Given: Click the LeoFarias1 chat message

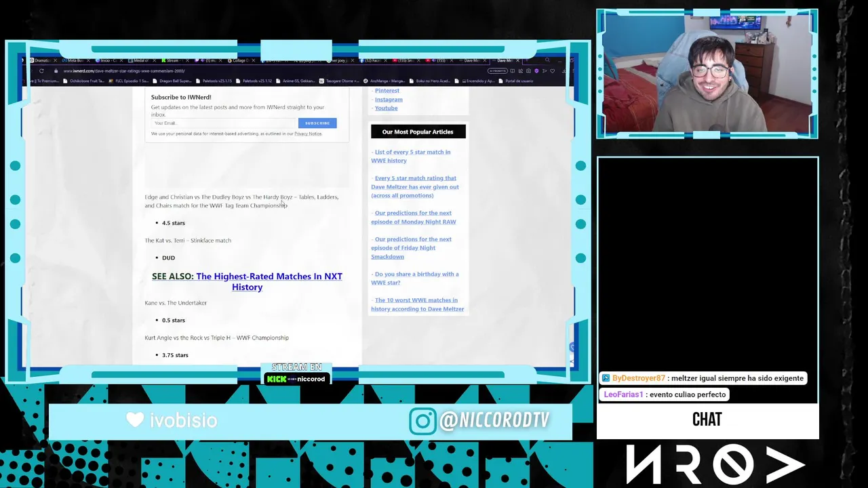Looking at the screenshot, I should coord(665,394).
